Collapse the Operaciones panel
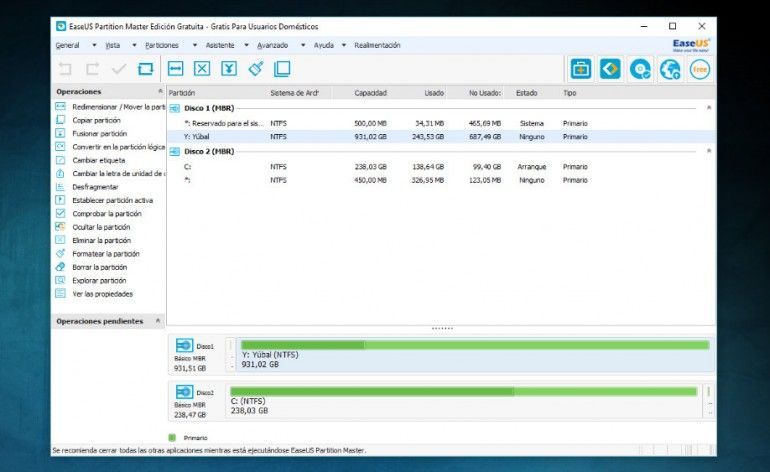The image size is (770, 472). coord(160,91)
